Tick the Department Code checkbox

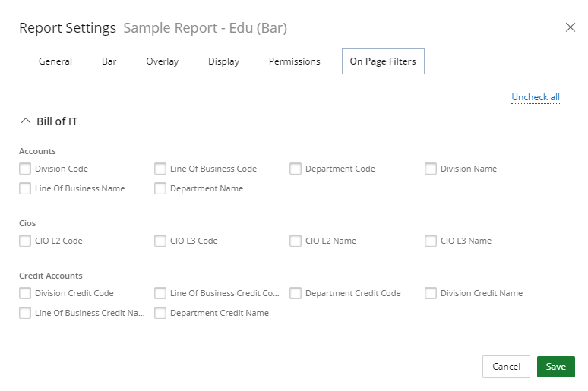click(x=296, y=169)
